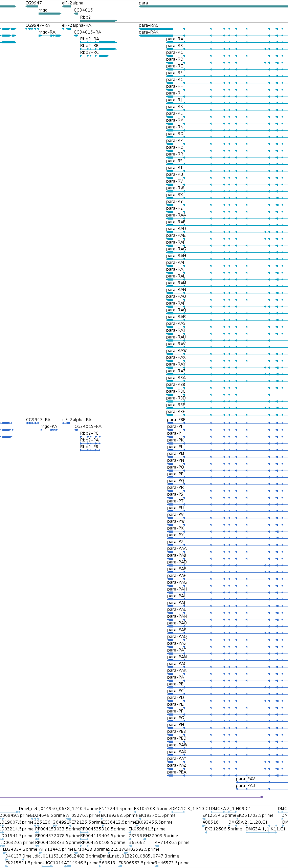Open transcript para-RAK
This screenshot has height=868, width=288.
point(149,32)
